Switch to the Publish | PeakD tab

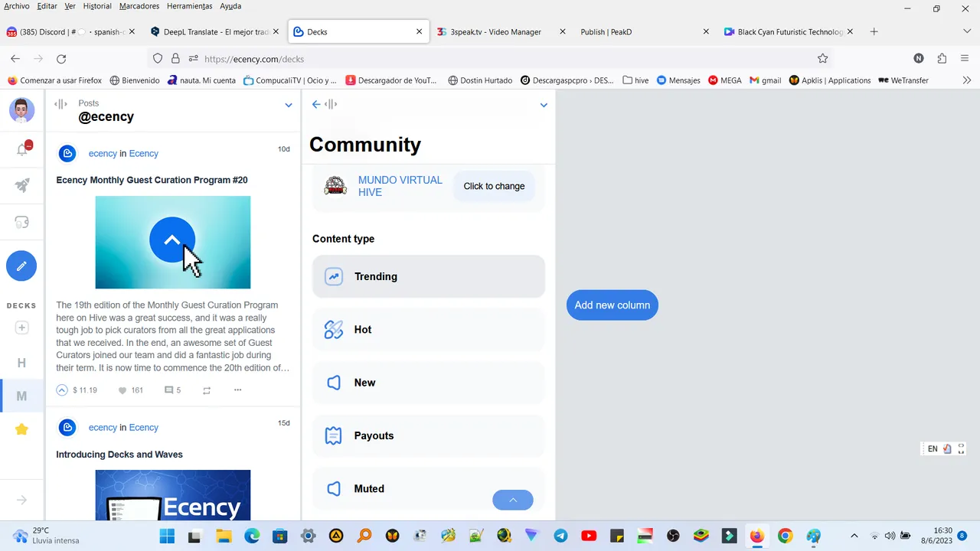click(646, 32)
